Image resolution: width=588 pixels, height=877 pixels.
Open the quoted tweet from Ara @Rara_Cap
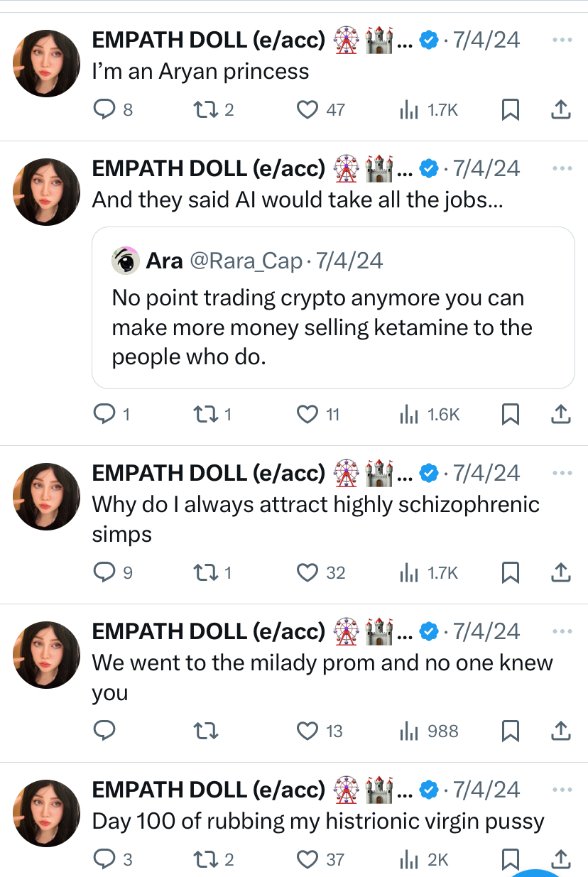(333, 307)
